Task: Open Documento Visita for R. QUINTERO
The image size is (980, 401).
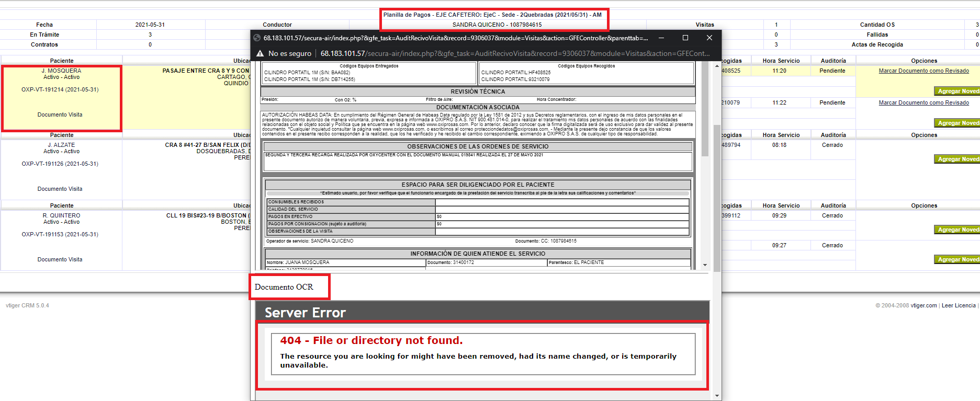Action: tap(60, 259)
